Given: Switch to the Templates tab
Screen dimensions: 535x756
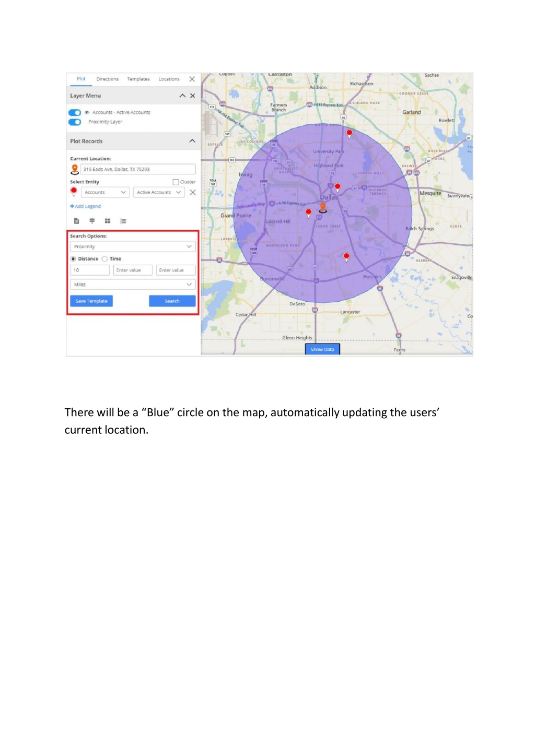Looking at the screenshot, I should pyautogui.click(x=138, y=79).
